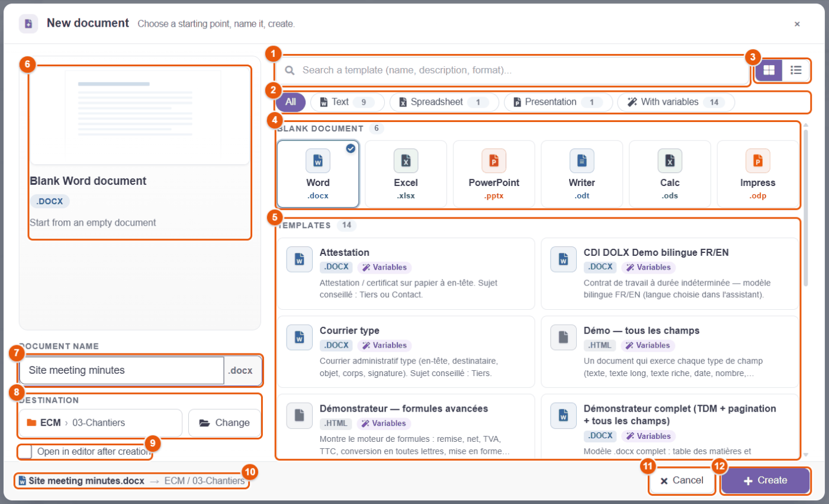This screenshot has height=504, width=829.
Task: Filter templates by Text
Action: [x=348, y=102]
